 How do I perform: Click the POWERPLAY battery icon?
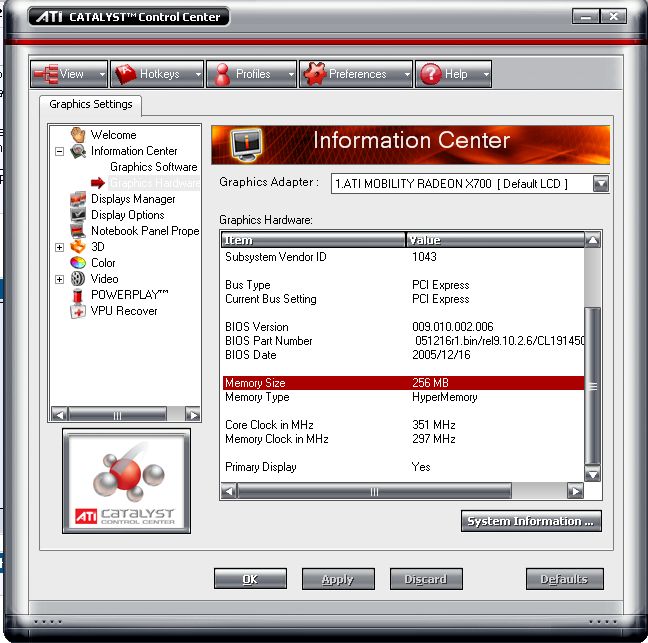click(78, 295)
